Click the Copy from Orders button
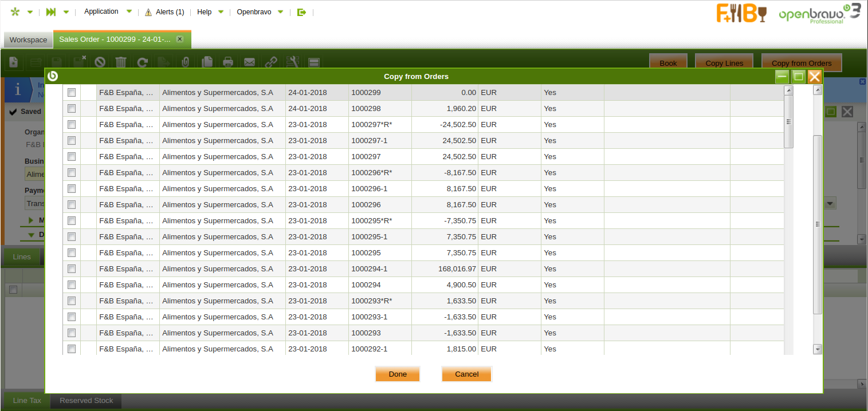 (x=802, y=63)
